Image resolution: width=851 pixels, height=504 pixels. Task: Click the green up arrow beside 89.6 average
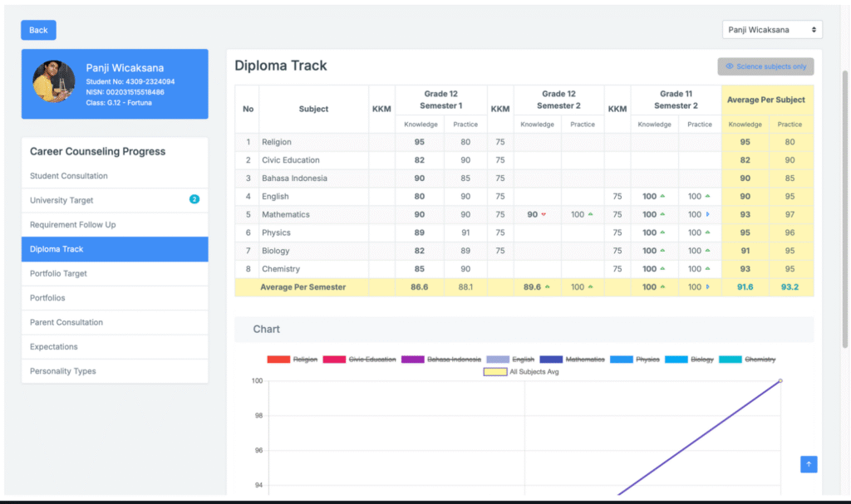tap(548, 287)
